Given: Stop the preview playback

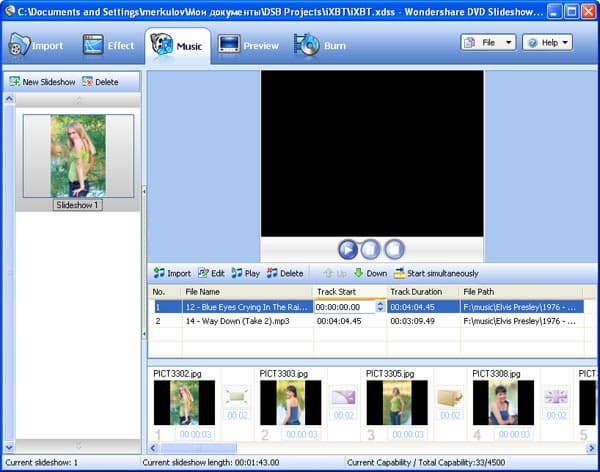Looking at the screenshot, I should click(394, 249).
